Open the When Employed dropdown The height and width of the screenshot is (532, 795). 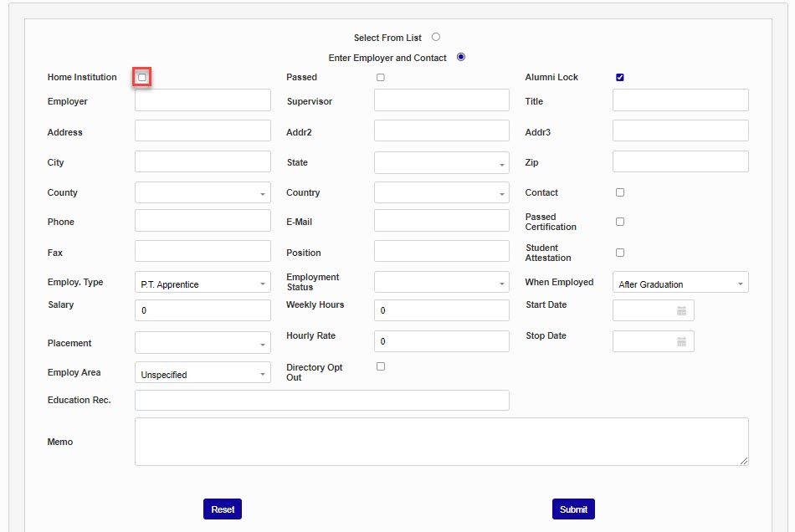[x=680, y=284]
